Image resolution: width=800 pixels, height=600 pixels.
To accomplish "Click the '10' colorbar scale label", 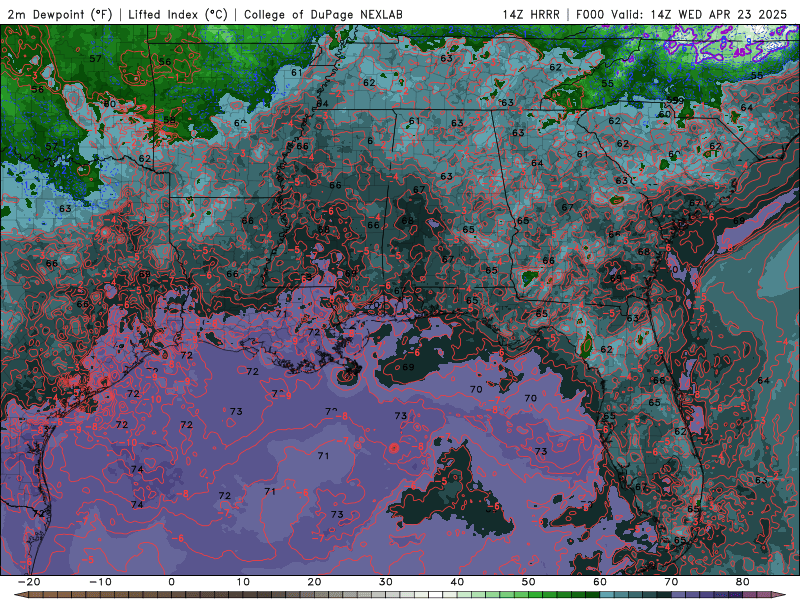I will point(243,582).
